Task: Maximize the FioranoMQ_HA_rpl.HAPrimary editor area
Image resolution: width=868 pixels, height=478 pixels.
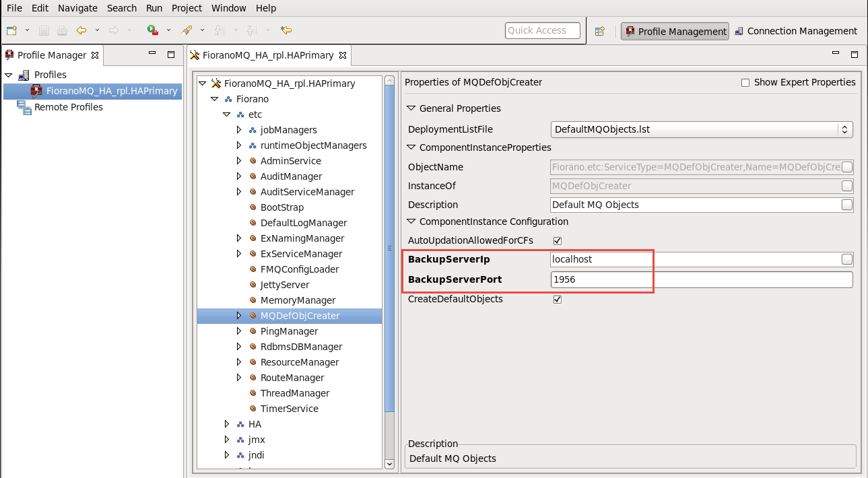Action: [855, 55]
